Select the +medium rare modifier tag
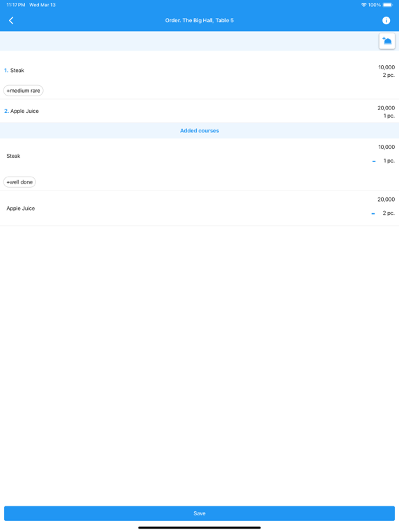This screenshot has width=399, height=532. coord(24,91)
